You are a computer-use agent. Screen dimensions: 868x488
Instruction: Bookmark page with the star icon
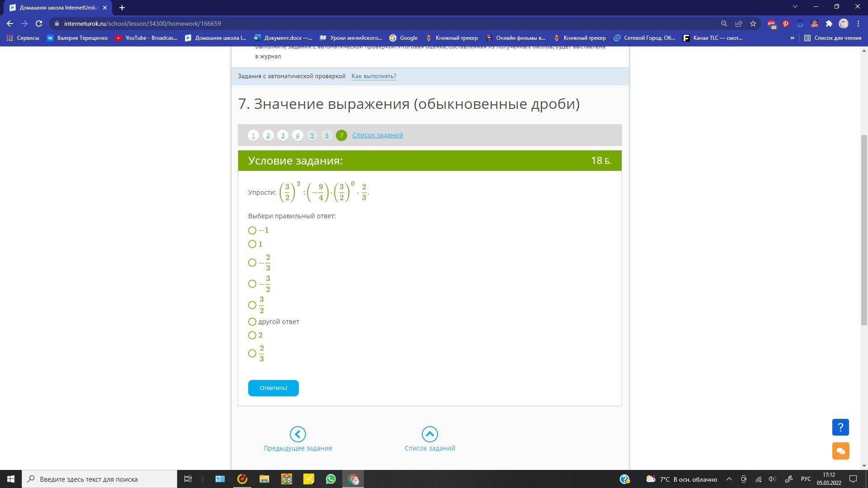(x=753, y=23)
